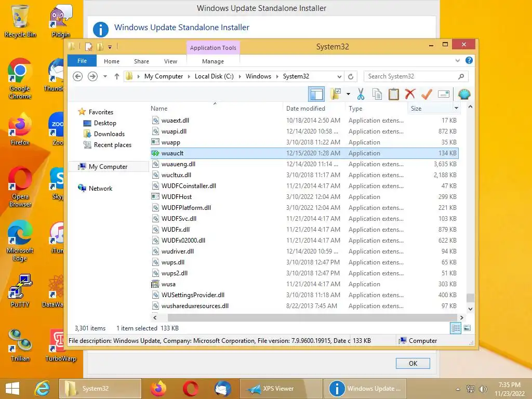532x399 pixels.
Task: Go up one folder level
Action: pyautogui.click(x=117, y=76)
